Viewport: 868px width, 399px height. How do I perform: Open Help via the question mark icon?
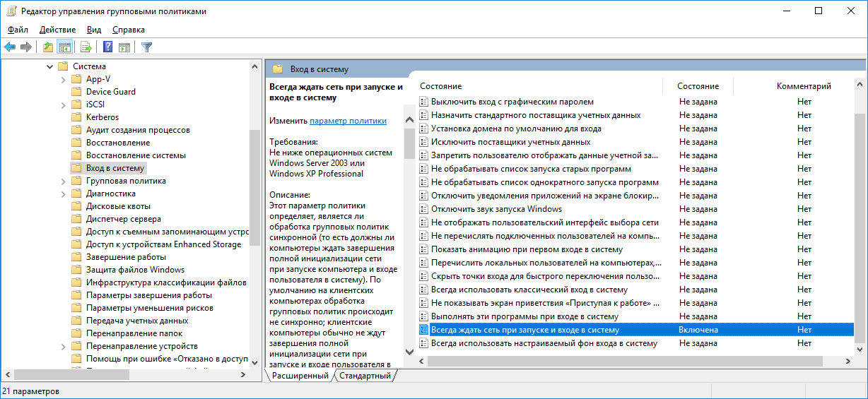107,47
